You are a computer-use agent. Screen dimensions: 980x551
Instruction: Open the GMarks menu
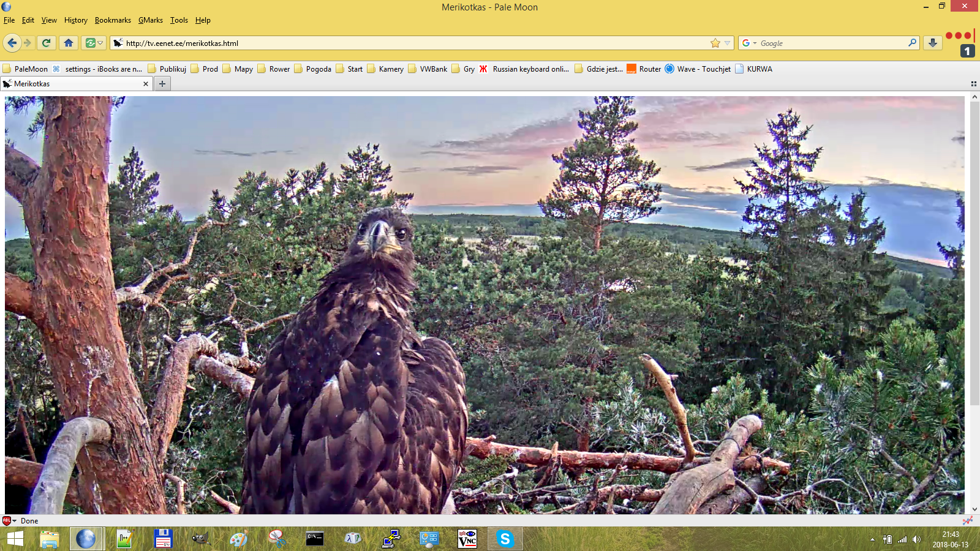(151, 20)
